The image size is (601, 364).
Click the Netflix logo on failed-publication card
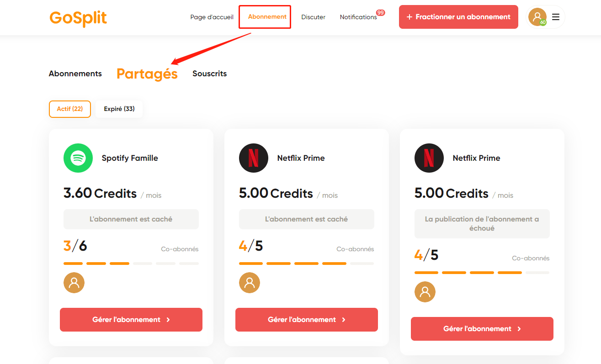click(429, 158)
